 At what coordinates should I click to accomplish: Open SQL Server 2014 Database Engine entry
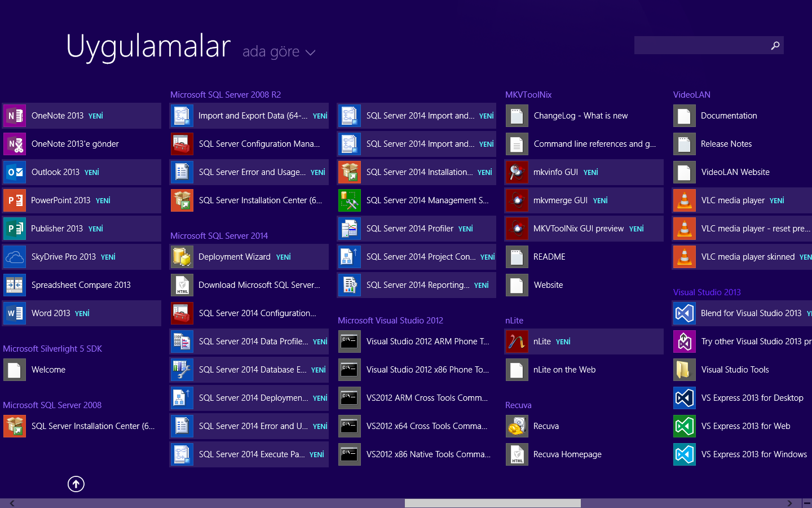[249, 370]
